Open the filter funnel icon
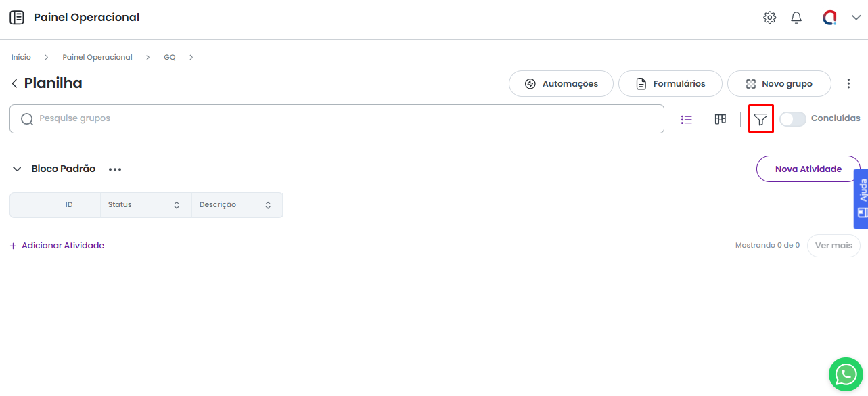 click(x=760, y=120)
